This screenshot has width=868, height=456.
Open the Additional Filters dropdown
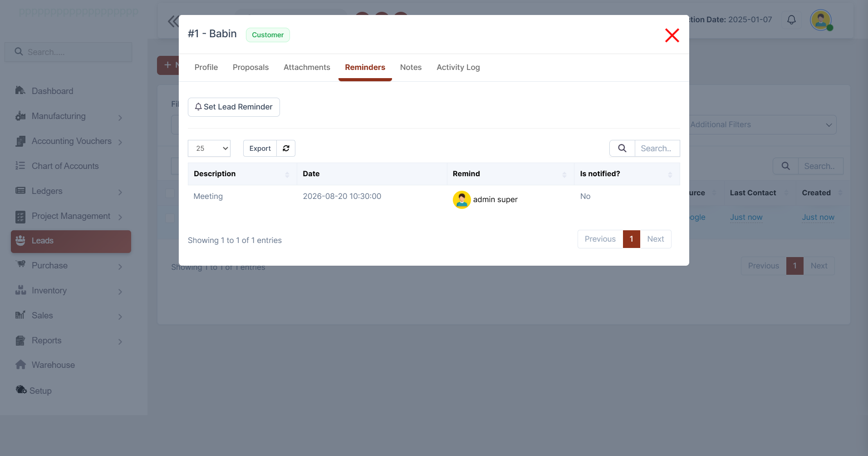tap(762, 124)
